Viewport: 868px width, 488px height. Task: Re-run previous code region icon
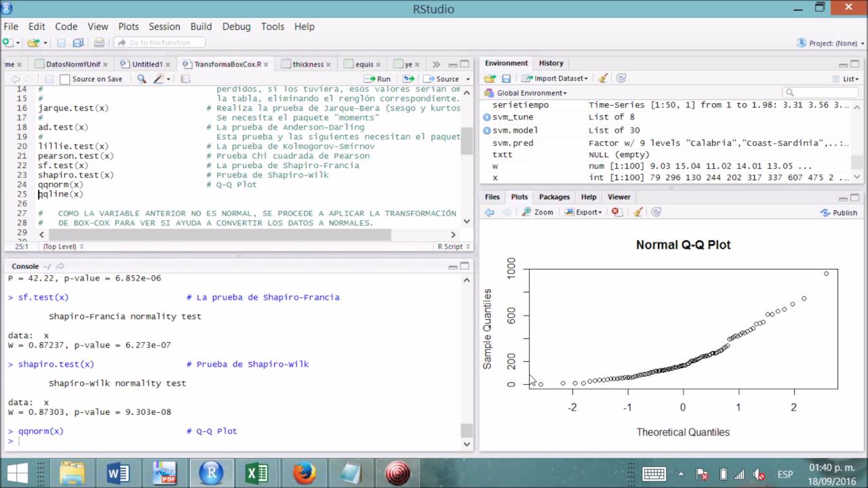(x=409, y=79)
